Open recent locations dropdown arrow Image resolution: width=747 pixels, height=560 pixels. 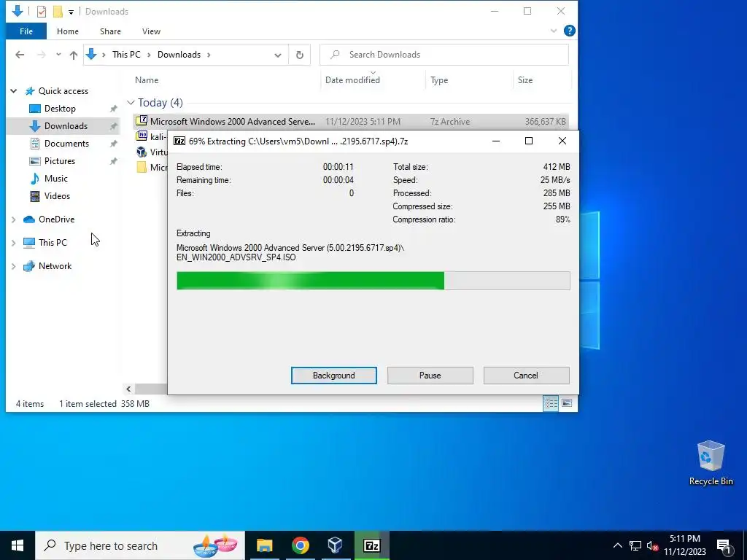coord(58,55)
